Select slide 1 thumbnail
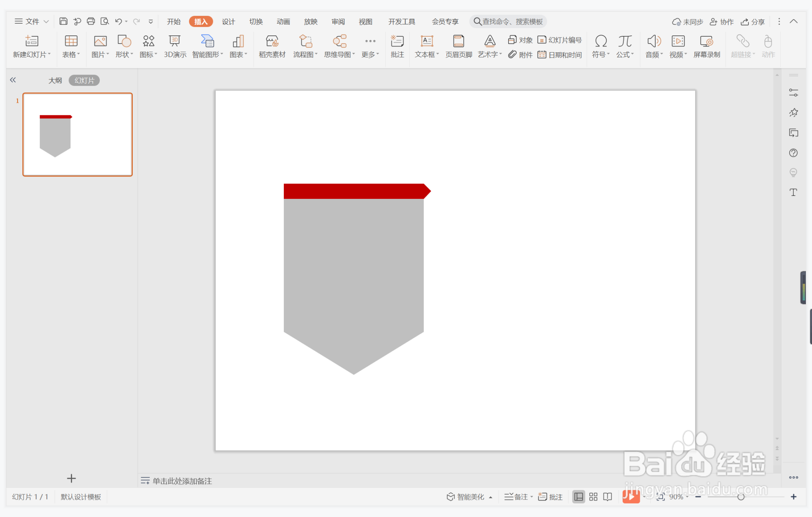Screen dimensions: 812x517 click(77, 134)
